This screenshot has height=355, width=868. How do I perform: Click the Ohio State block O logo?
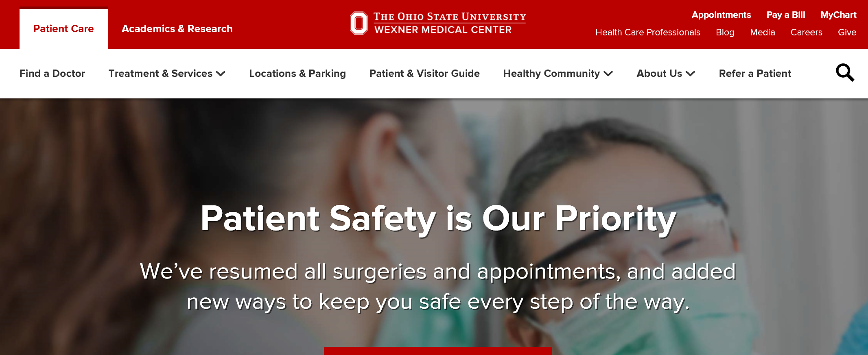point(359,23)
